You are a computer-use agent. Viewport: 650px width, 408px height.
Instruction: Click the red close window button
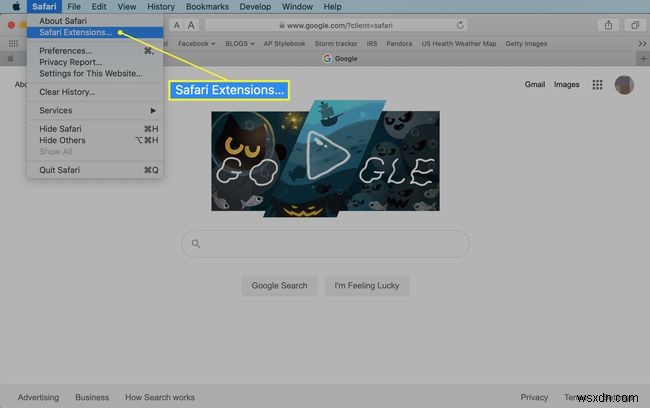click(11, 25)
